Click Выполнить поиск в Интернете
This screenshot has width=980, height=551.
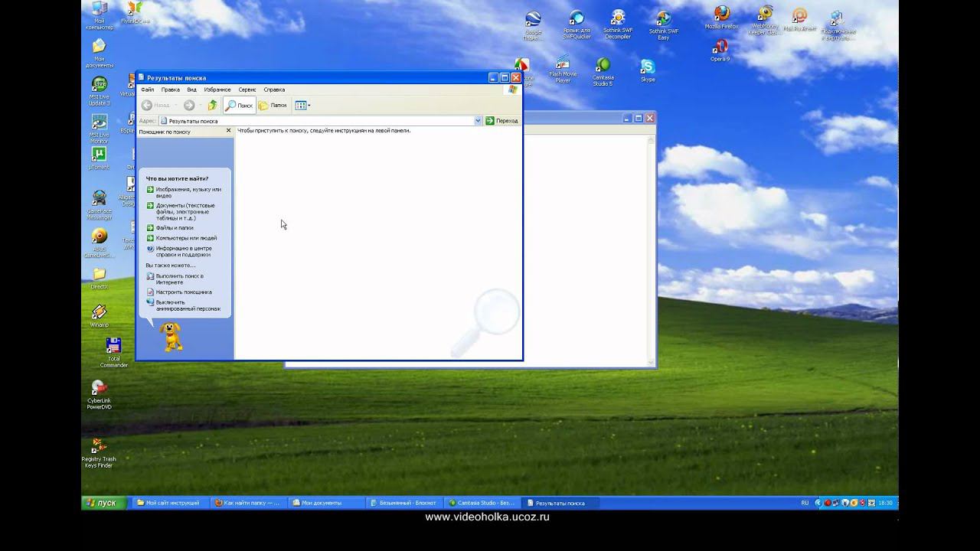point(175,279)
